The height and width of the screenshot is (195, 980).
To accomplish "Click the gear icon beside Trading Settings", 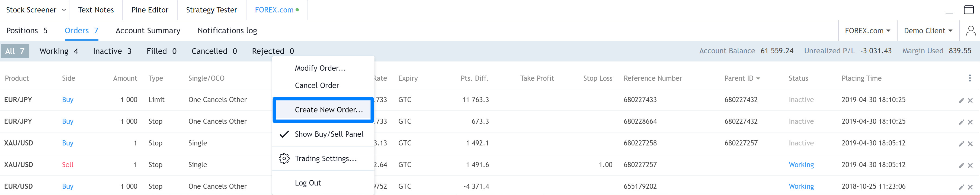I will click(x=284, y=158).
